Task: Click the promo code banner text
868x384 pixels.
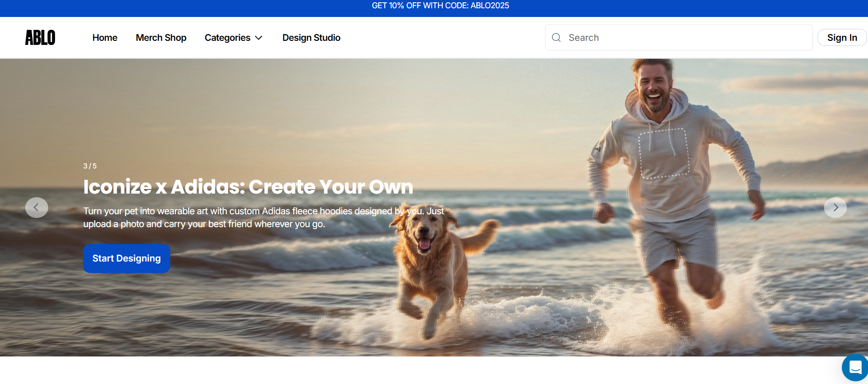Action: coord(440,6)
